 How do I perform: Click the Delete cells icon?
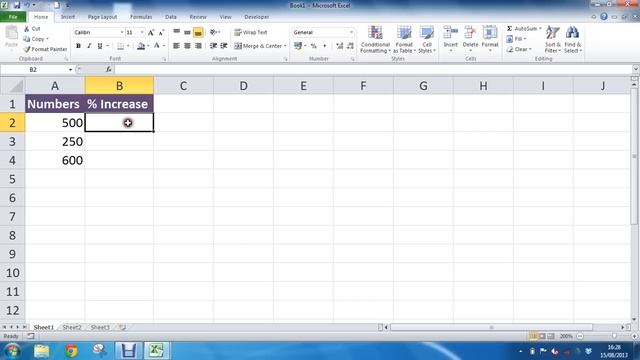coord(470,33)
